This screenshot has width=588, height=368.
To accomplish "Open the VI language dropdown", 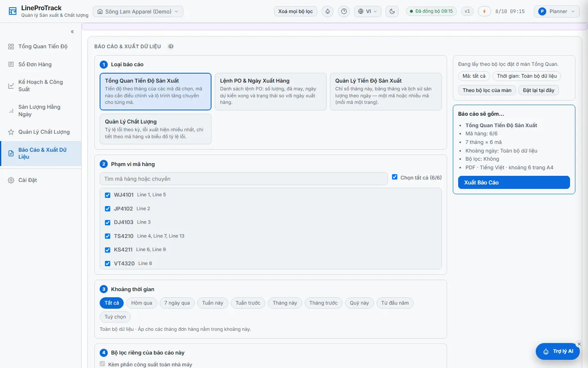I will [x=367, y=11].
